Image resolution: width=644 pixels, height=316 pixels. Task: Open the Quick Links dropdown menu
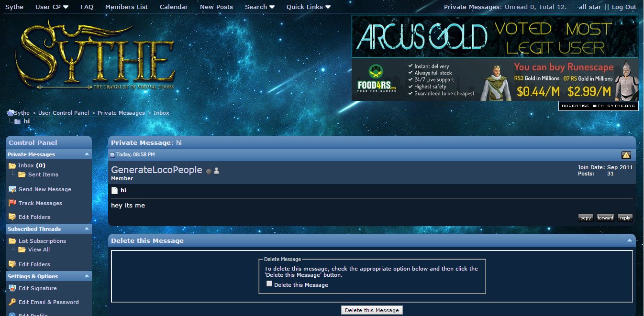(x=308, y=7)
